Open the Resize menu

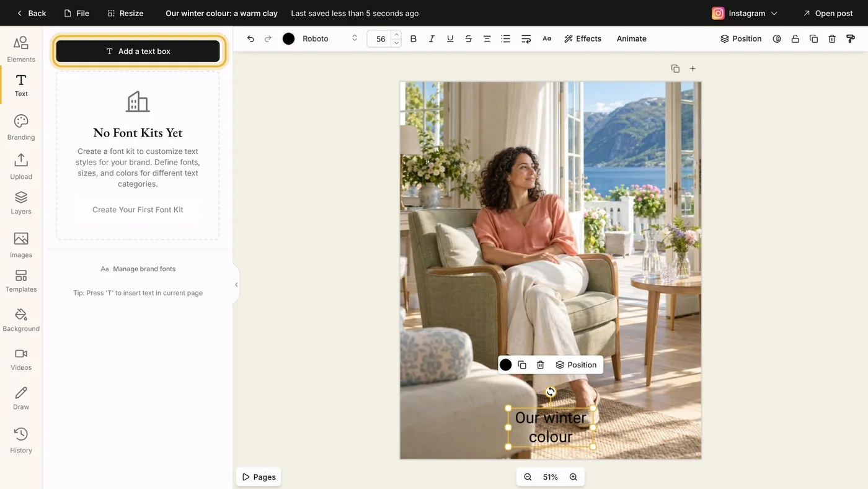(x=125, y=13)
